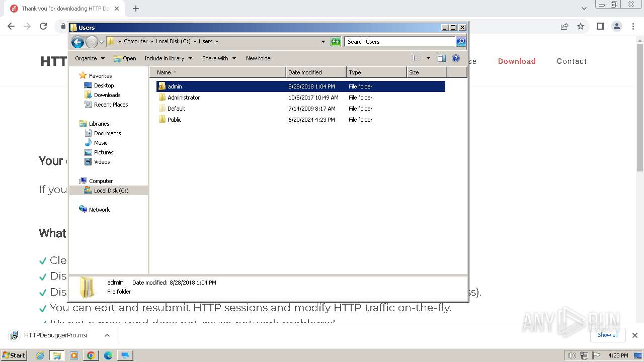Open Chrome profile avatar menu
The height and width of the screenshot is (362, 644).
point(617,26)
